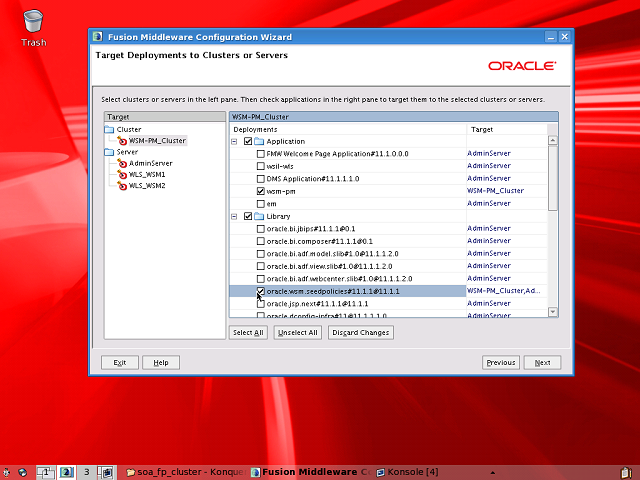Click the AdminServer target icon
The image size is (640, 480).
(x=122, y=163)
